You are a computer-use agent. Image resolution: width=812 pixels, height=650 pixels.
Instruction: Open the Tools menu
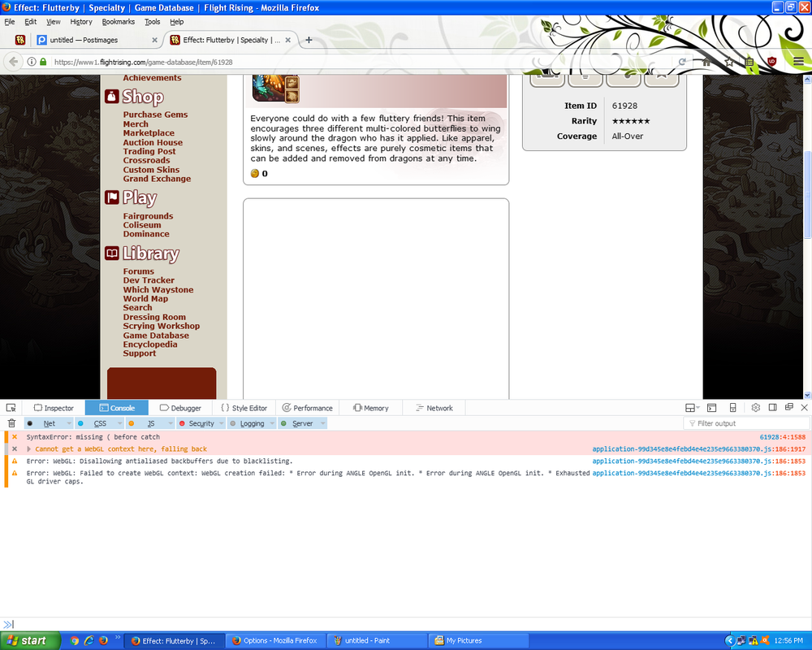point(153,22)
